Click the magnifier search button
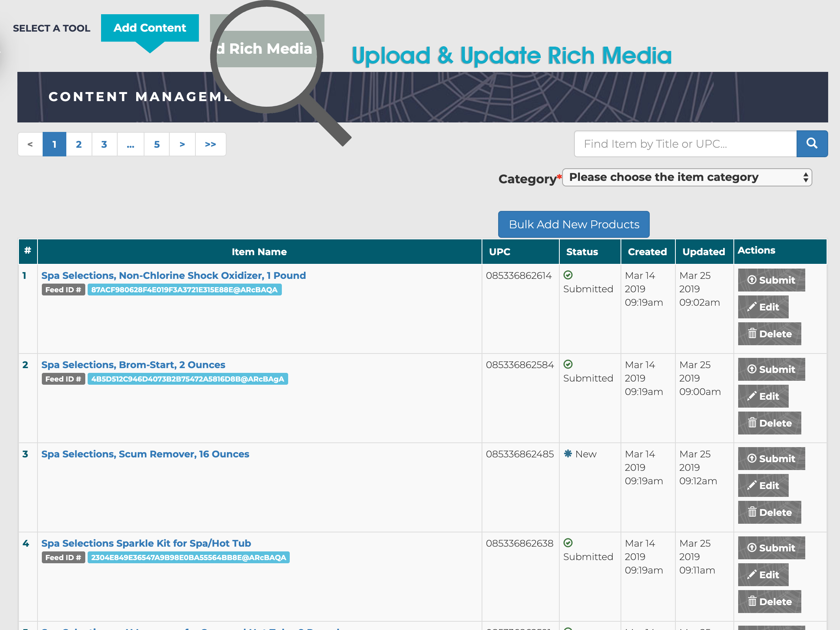The image size is (840, 630). (x=812, y=144)
